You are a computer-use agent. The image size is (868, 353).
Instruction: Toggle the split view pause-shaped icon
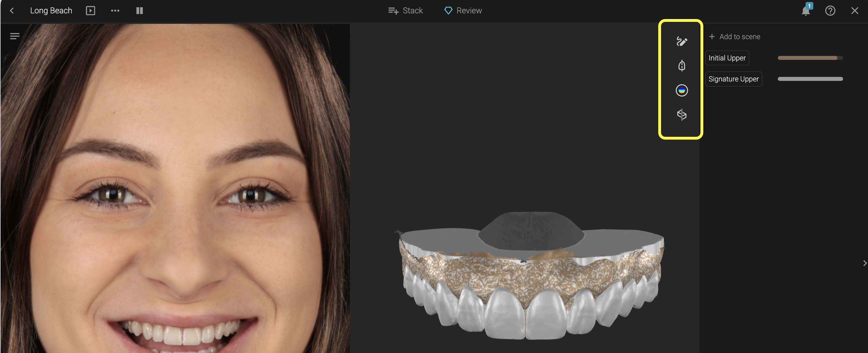tap(139, 11)
